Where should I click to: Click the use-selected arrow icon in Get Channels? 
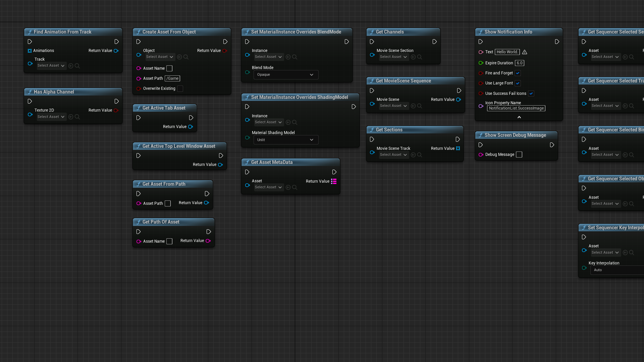[x=413, y=57]
